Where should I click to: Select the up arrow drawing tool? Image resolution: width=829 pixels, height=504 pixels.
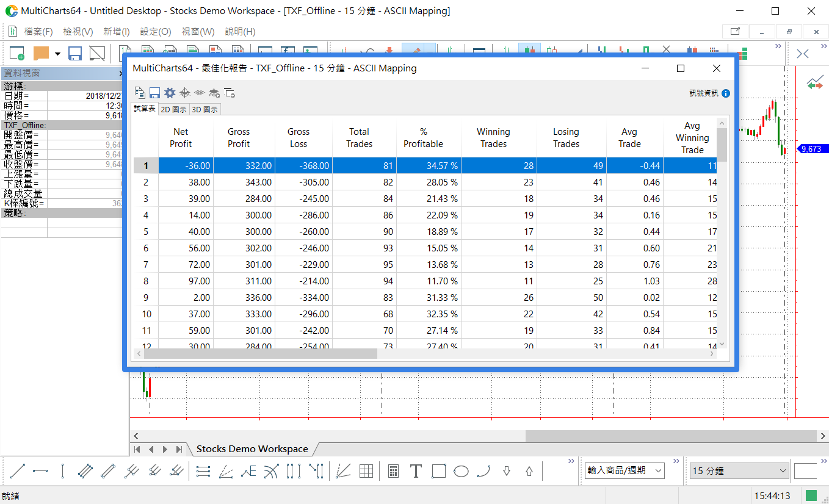point(529,471)
